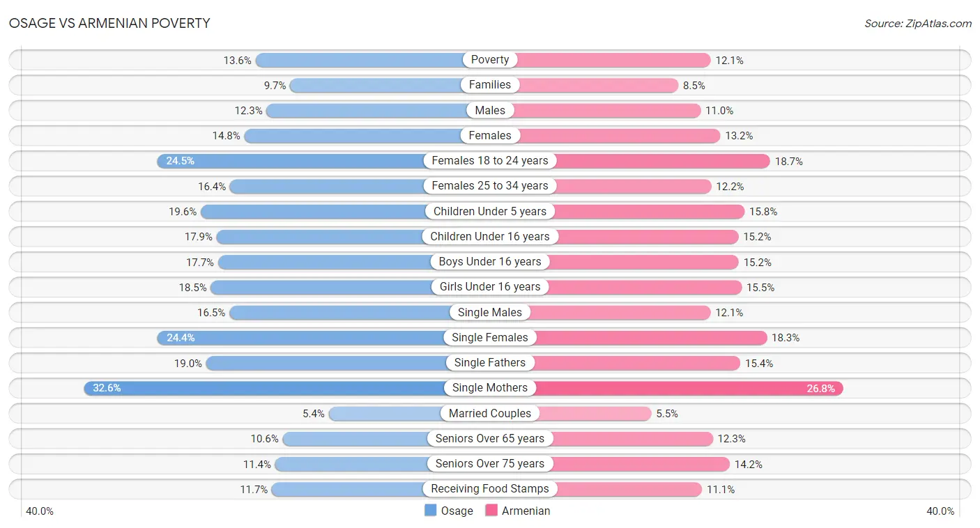This screenshot has height=528, width=980.
Task: Select the Married Couples label
Action: (490, 413)
